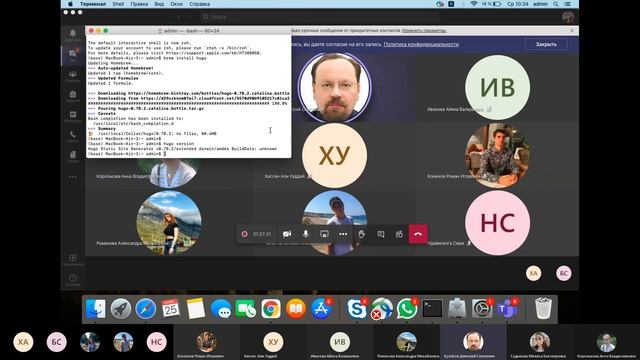This screenshot has height=360, width=640.
Task: Show participants from the meeting toolbar
Action: [399, 234]
